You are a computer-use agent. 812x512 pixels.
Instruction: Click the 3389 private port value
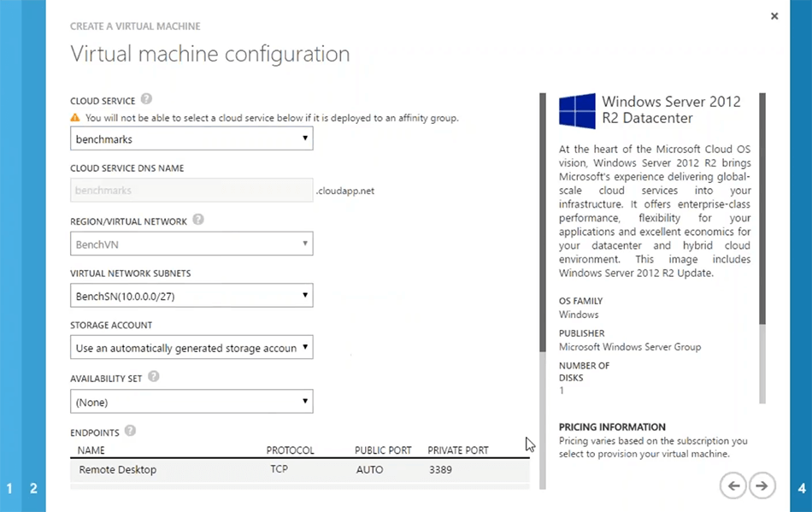click(x=440, y=469)
